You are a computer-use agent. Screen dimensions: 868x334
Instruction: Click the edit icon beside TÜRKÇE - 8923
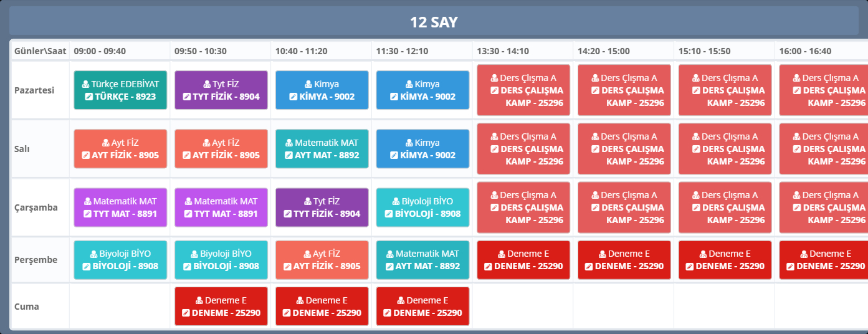[x=88, y=97]
